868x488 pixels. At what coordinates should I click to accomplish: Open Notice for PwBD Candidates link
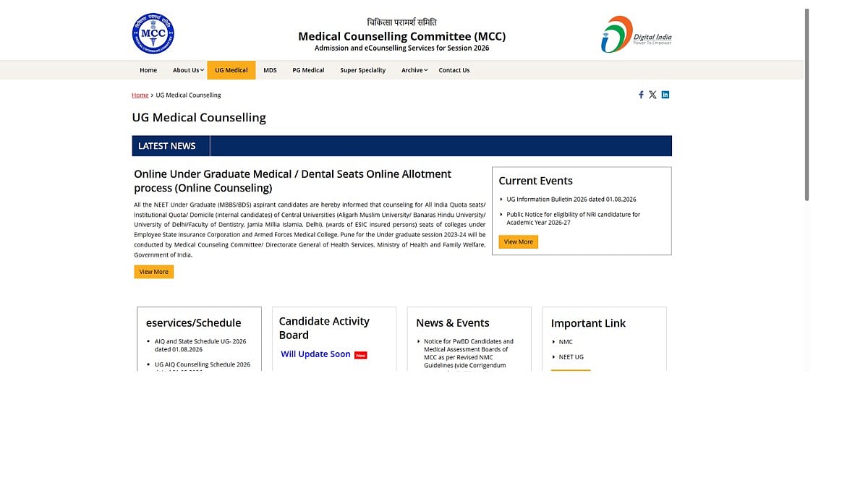tap(469, 353)
